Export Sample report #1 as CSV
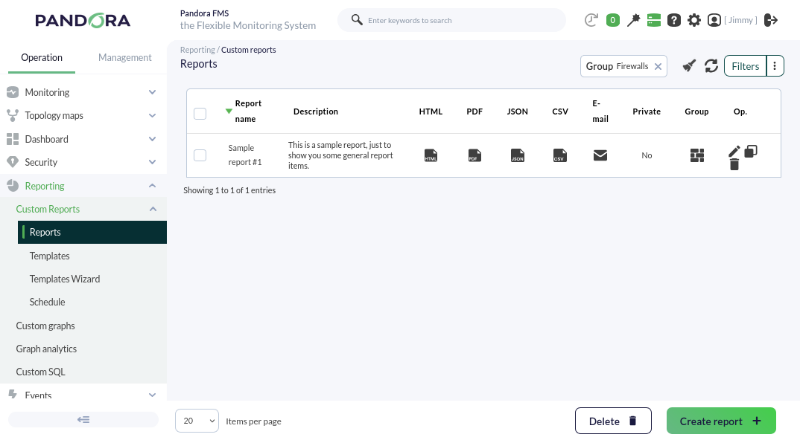The height and width of the screenshot is (440, 800). pyautogui.click(x=560, y=155)
